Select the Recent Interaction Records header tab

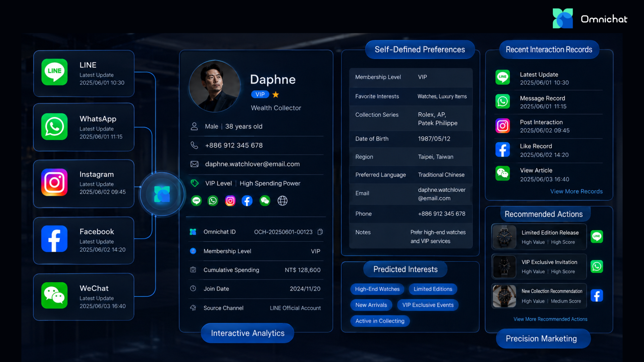click(x=549, y=50)
